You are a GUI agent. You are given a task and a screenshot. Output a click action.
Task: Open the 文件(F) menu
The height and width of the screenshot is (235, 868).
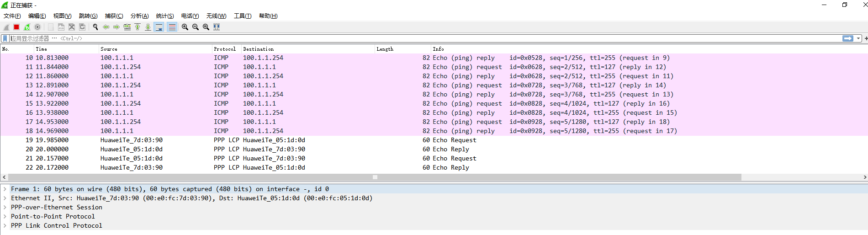pyautogui.click(x=12, y=16)
